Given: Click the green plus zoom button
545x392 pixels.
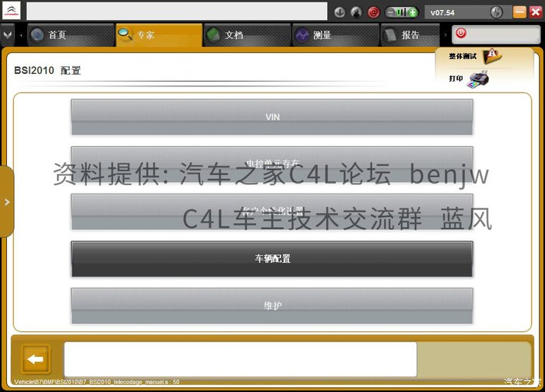Looking at the screenshot, I should tap(413, 12).
